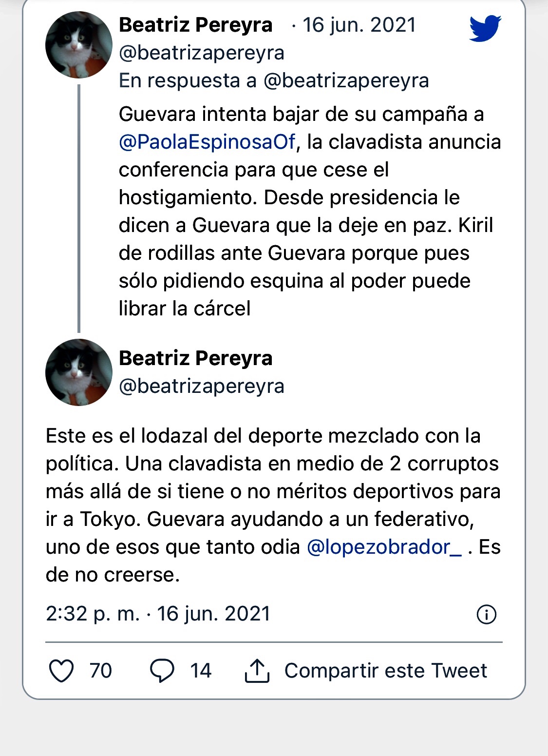
Task: Click the parent tweet's "16 jun. 2021" date
Action: coord(359,25)
